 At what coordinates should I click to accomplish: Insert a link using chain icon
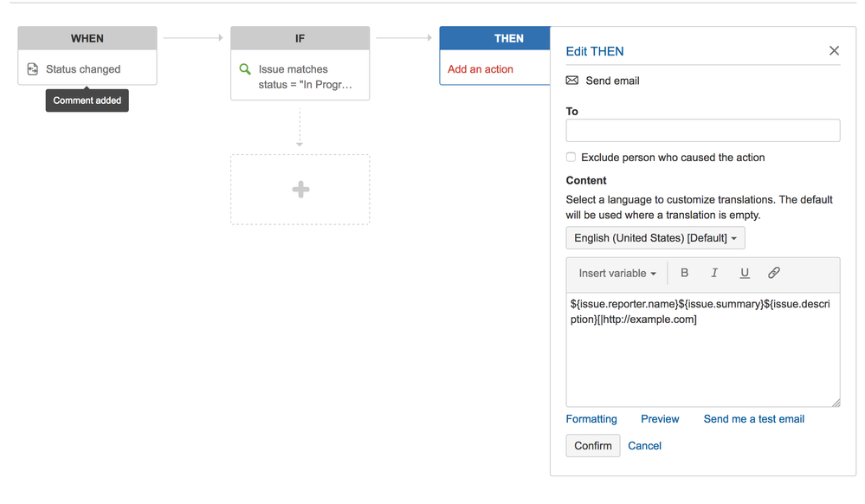click(774, 273)
